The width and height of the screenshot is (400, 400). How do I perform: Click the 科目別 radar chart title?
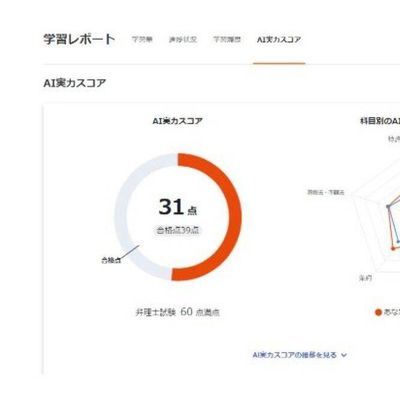coord(380,121)
